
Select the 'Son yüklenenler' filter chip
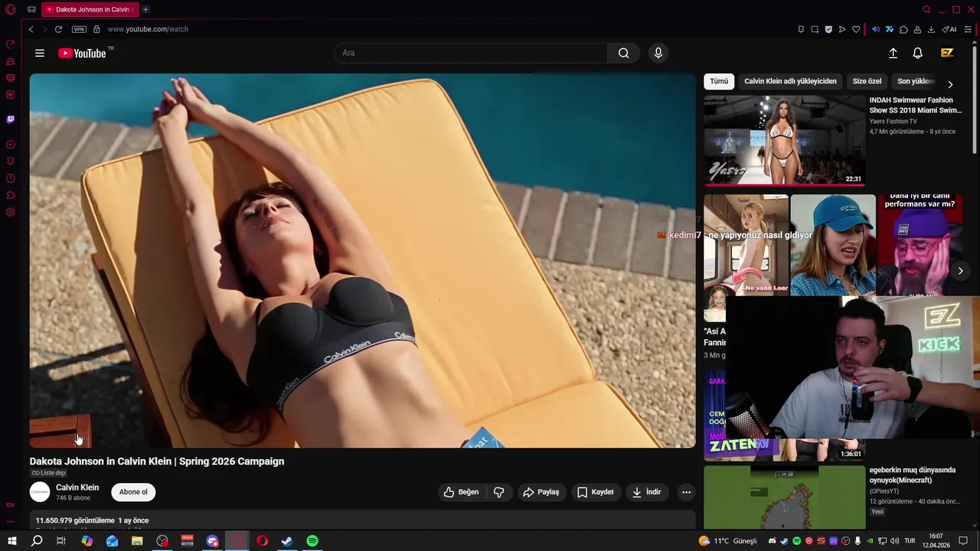pyautogui.click(x=916, y=81)
